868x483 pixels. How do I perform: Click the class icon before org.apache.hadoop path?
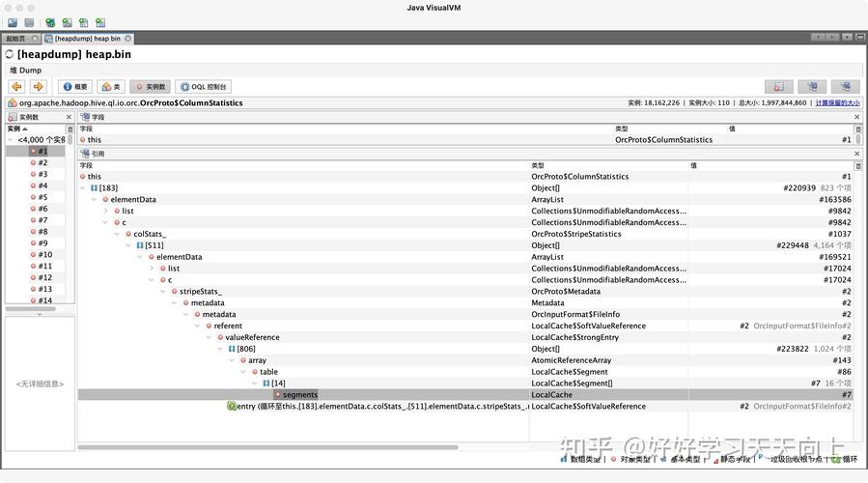[x=13, y=103]
